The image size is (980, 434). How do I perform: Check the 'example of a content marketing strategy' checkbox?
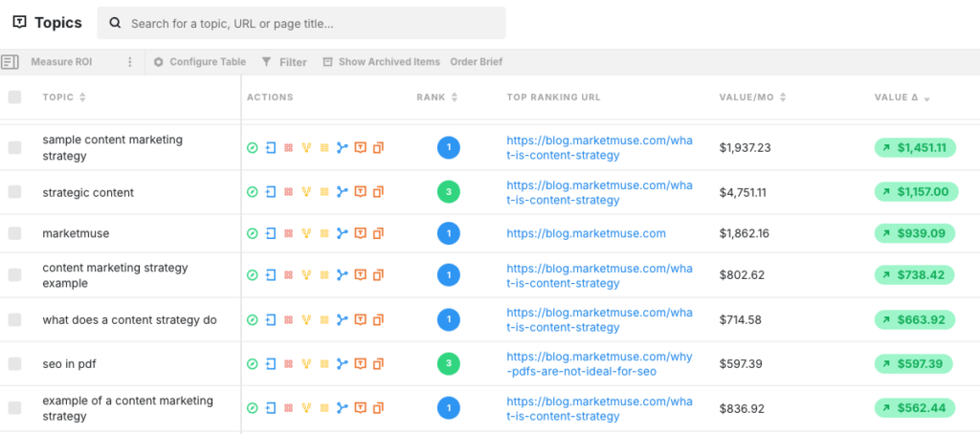coord(14,408)
